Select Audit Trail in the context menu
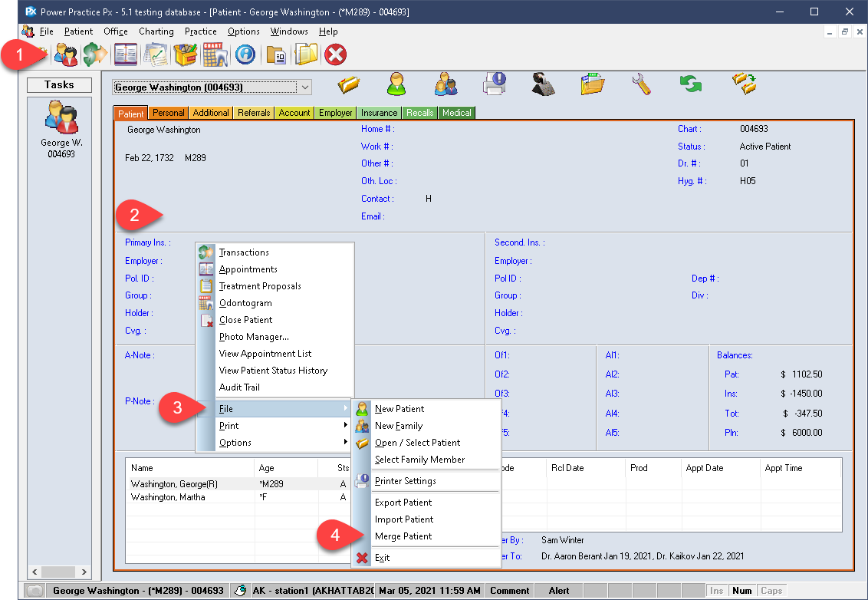The height and width of the screenshot is (600, 868). pyautogui.click(x=275, y=387)
